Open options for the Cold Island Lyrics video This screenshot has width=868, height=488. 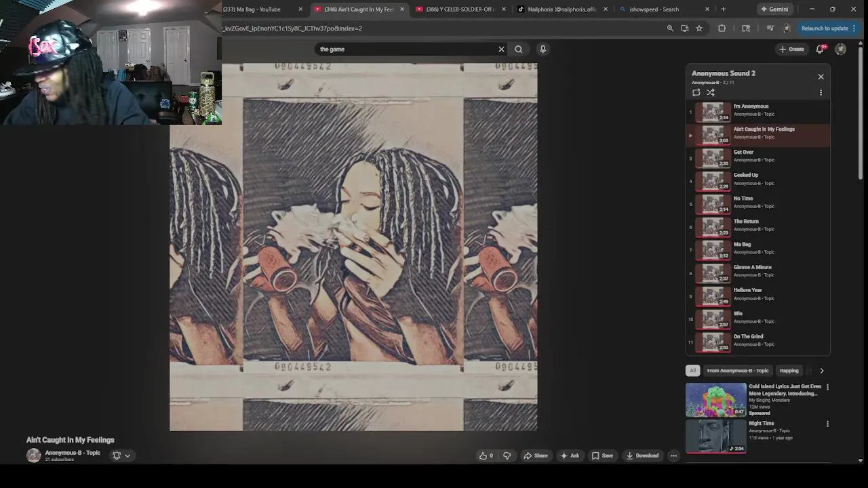[827, 387]
